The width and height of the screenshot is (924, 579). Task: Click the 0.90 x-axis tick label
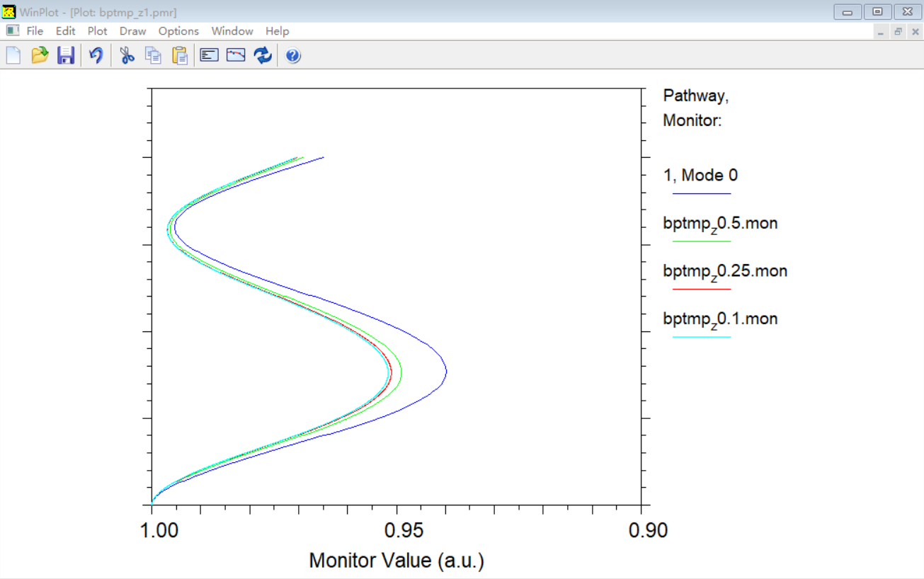pos(648,530)
